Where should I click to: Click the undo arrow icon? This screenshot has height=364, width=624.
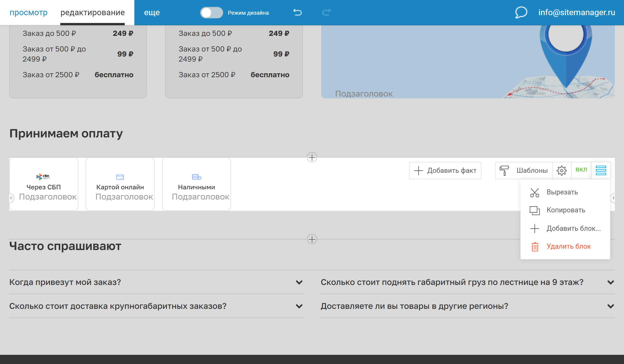pyautogui.click(x=298, y=12)
